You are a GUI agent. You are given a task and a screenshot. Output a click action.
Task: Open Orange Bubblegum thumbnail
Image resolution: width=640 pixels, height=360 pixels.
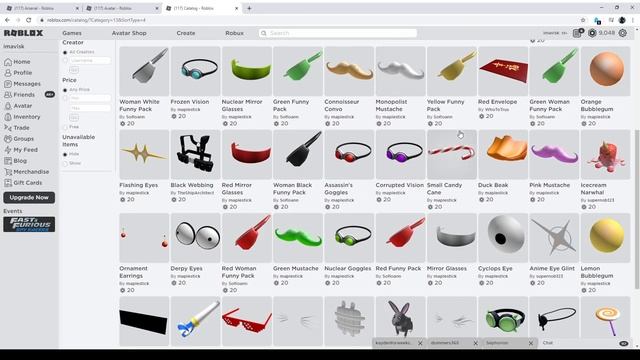point(605,71)
